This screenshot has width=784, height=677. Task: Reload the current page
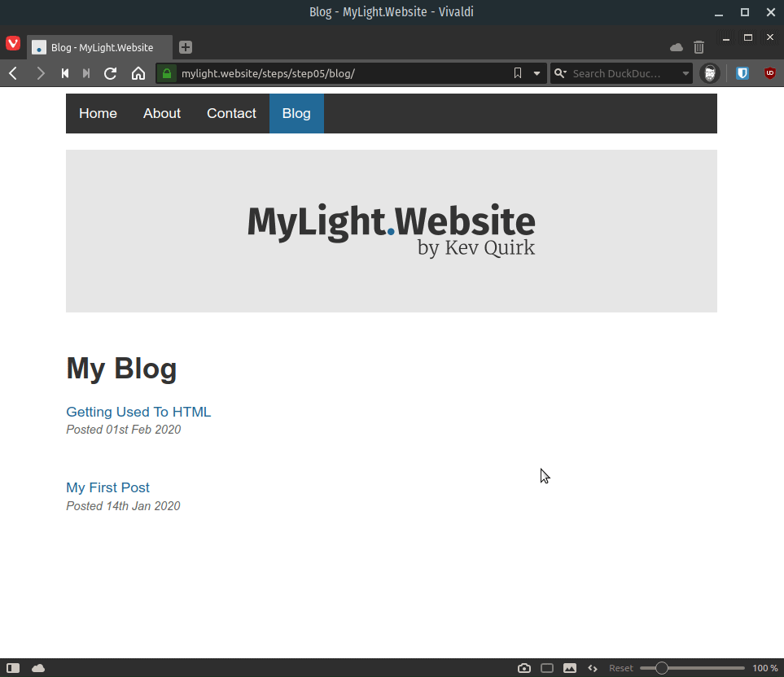point(110,73)
